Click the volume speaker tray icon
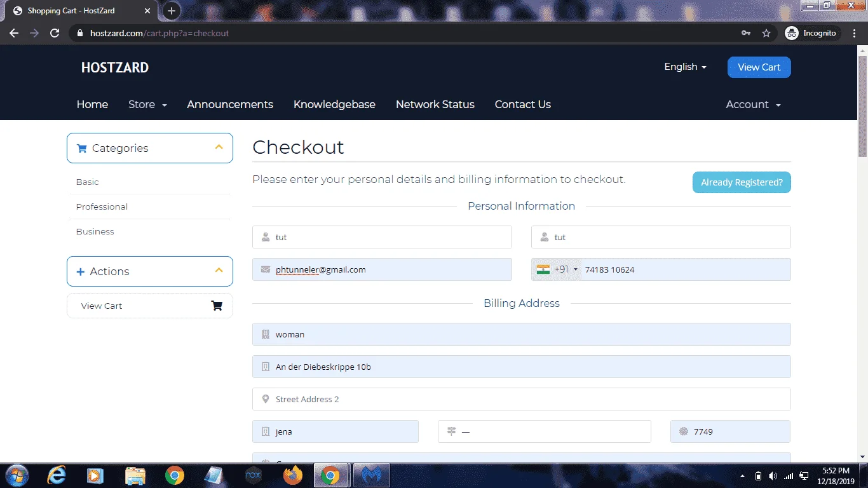This screenshot has height=488, width=868. (x=773, y=476)
